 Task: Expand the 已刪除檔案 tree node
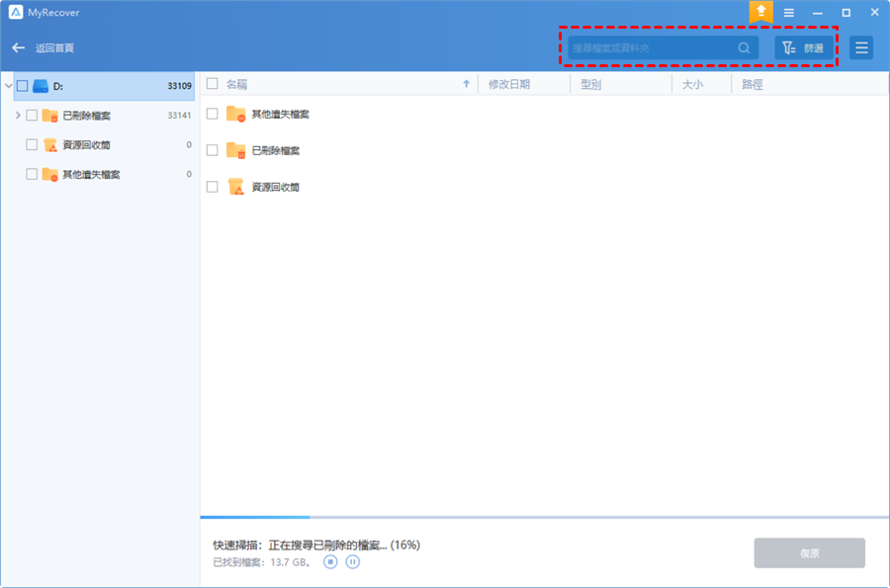18,116
